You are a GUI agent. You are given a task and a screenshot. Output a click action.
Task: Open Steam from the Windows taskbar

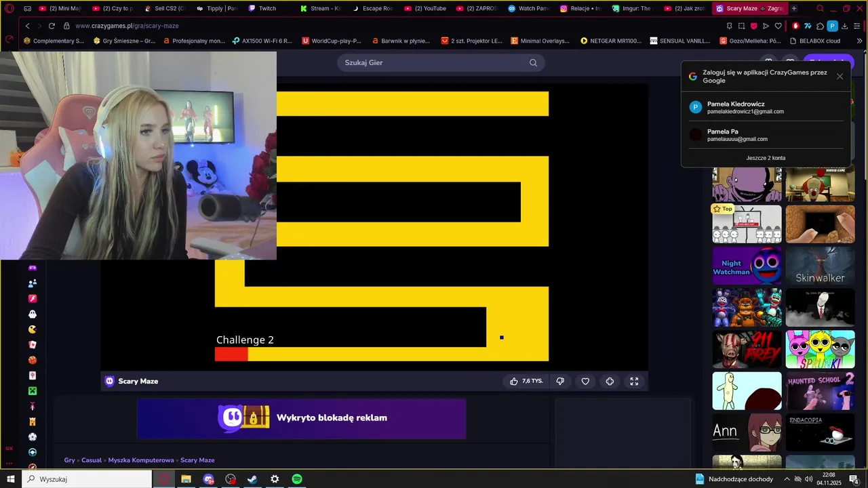pos(252,479)
